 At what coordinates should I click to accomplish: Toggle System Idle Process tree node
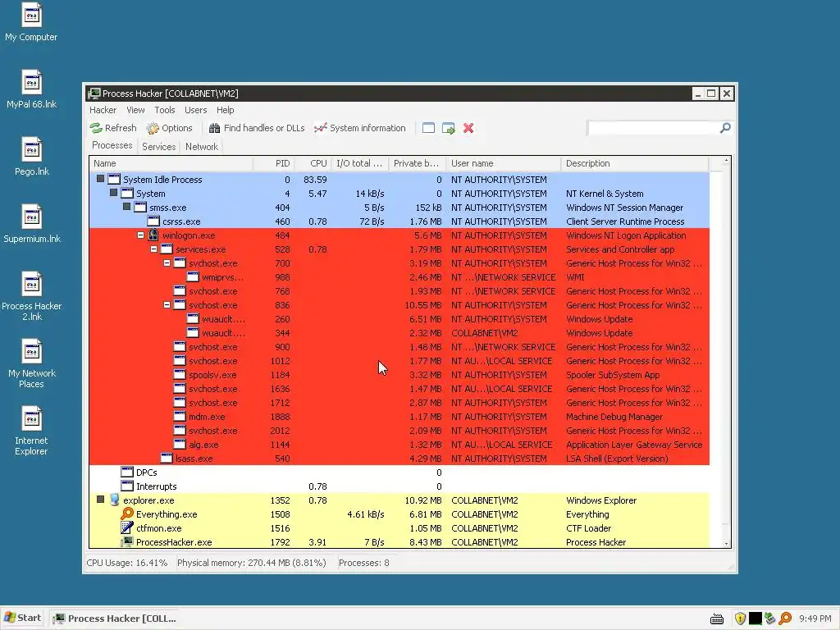pos(100,179)
